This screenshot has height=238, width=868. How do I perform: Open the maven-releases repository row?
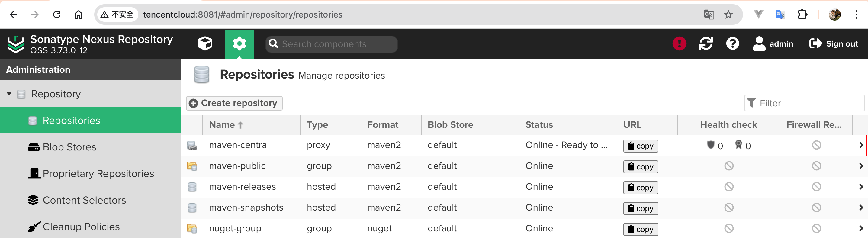(524, 187)
